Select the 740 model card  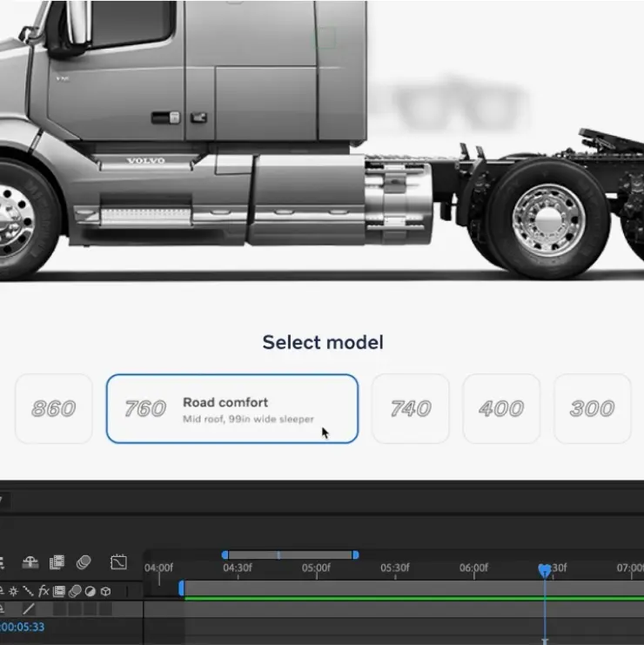[x=411, y=408]
